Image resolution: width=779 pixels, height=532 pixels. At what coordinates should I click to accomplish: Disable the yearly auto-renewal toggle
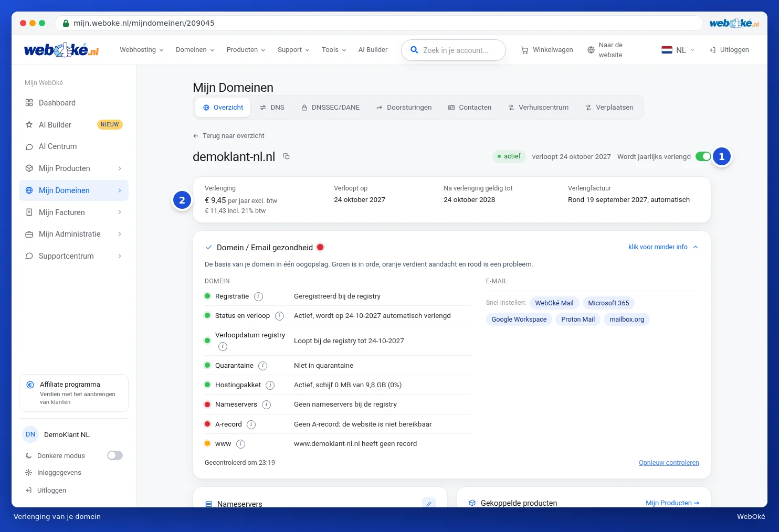click(x=703, y=156)
